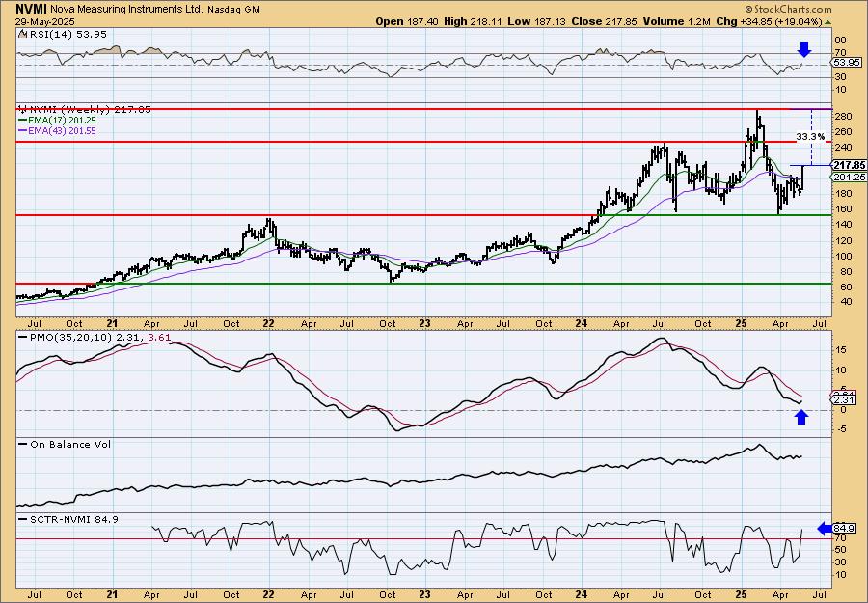Click the 50 label on the SCTR axis
Viewport: 868px width, 603px height.
point(841,549)
